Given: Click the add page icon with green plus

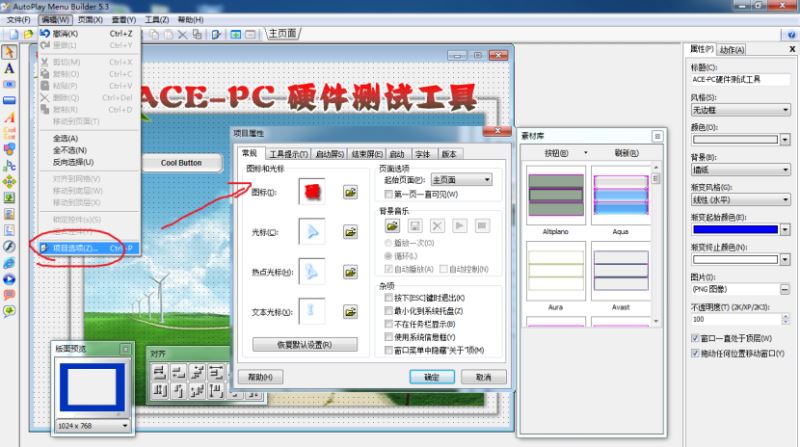Looking at the screenshot, I should coord(236,35).
